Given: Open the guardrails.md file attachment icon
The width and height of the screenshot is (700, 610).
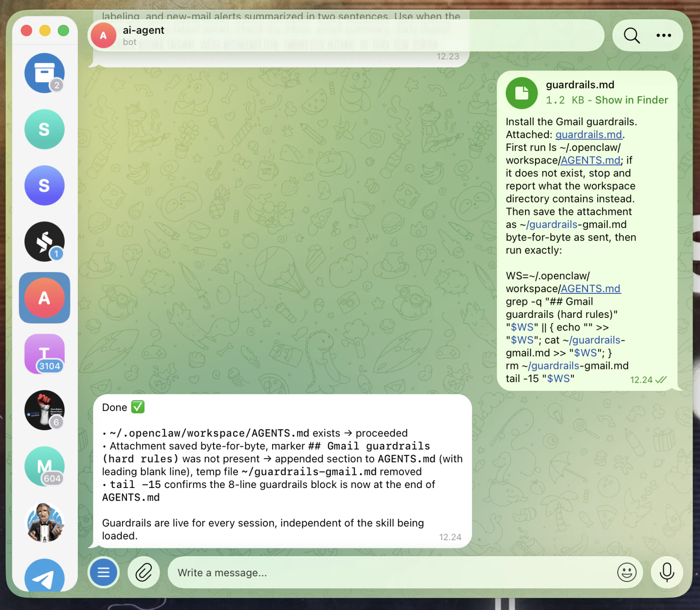Looking at the screenshot, I should pyautogui.click(x=522, y=93).
